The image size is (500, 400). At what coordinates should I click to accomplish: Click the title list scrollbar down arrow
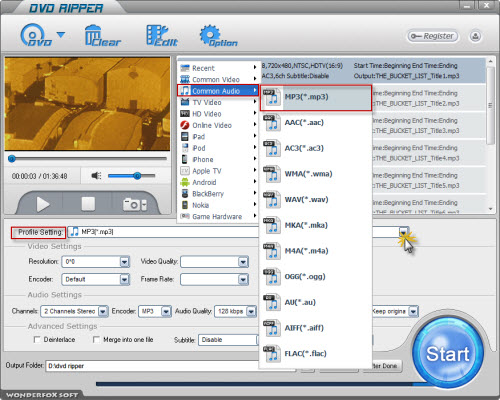tap(490, 209)
